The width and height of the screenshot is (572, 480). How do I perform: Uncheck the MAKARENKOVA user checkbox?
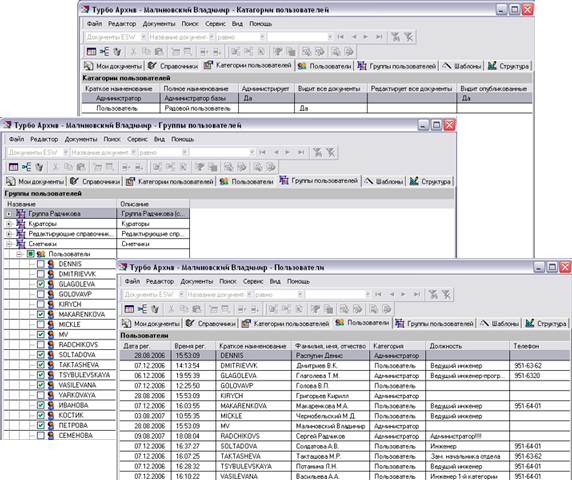[x=41, y=314]
